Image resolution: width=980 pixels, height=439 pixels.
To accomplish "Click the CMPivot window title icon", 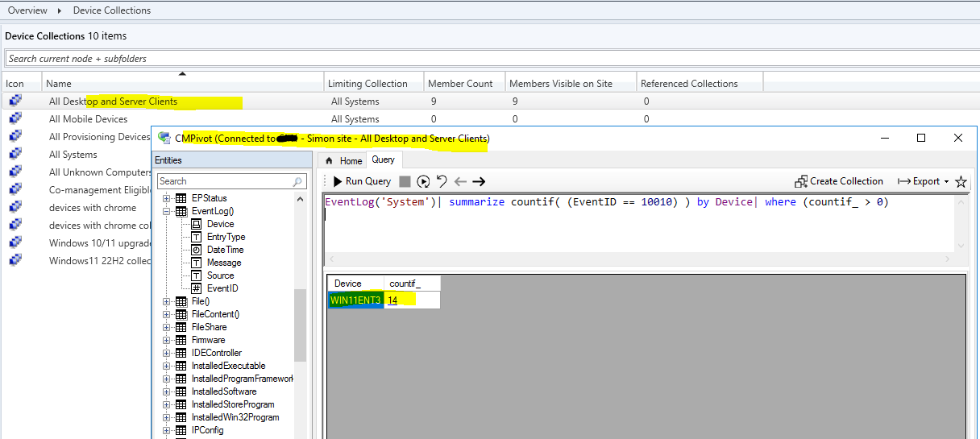I will 164,138.
